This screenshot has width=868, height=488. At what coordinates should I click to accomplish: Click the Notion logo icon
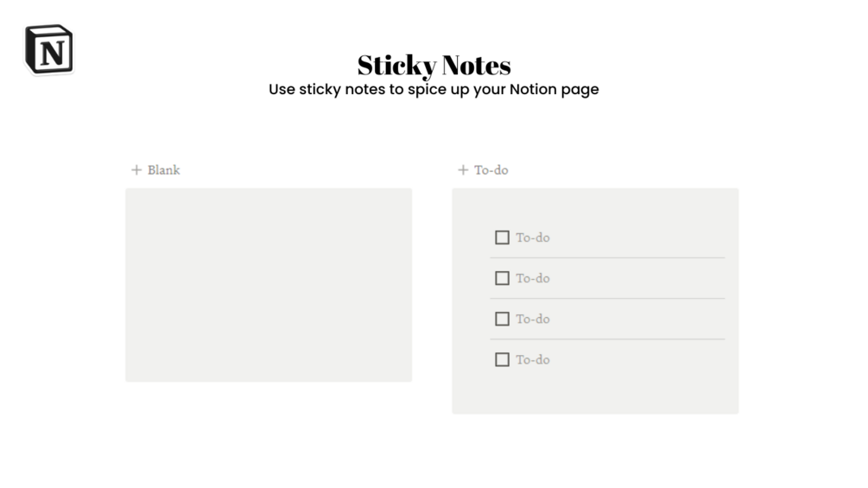(x=49, y=49)
